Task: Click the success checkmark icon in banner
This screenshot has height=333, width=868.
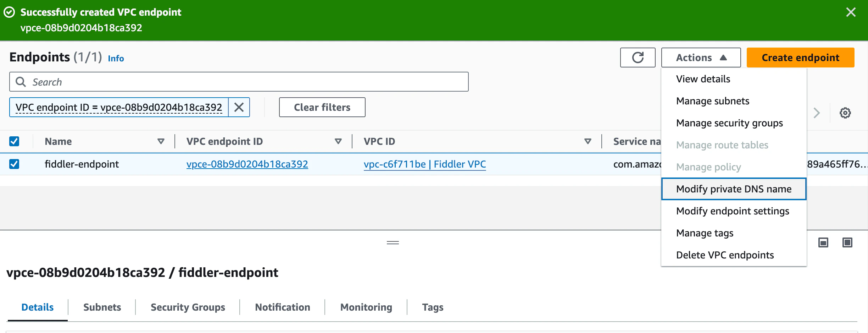Action: pos(9,12)
